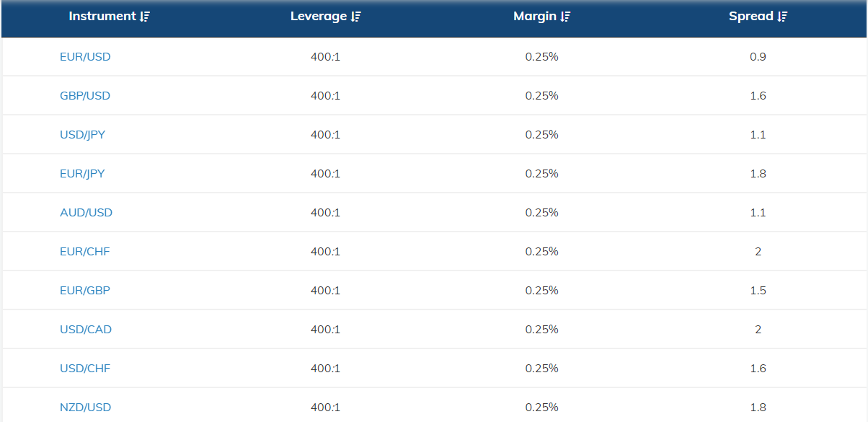Click the Instrument column header text
The image size is (868, 422).
[x=102, y=16]
